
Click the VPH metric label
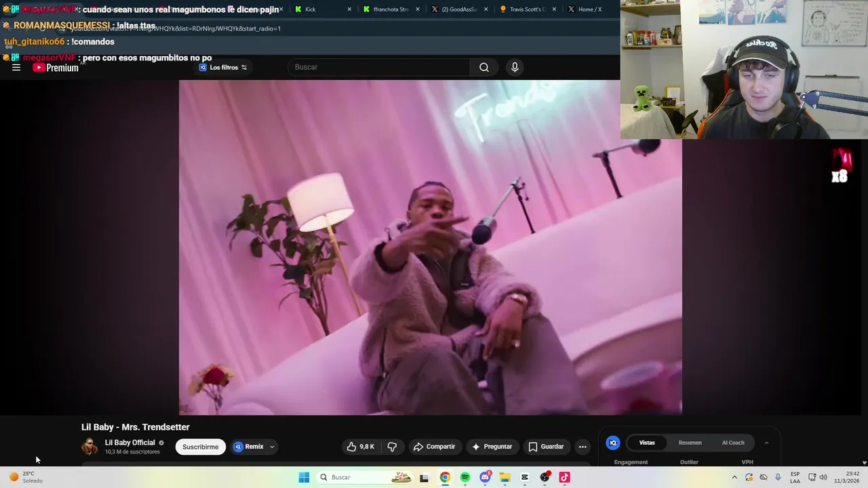point(747,462)
